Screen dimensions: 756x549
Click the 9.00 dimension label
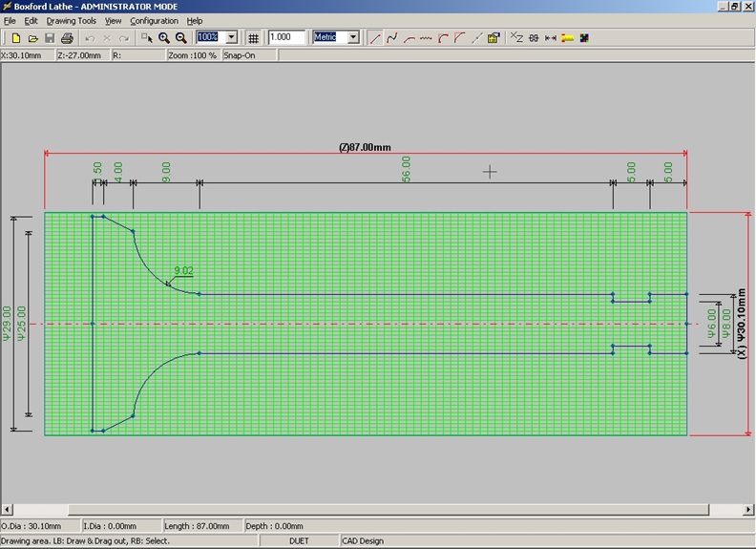pyautogui.click(x=166, y=172)
